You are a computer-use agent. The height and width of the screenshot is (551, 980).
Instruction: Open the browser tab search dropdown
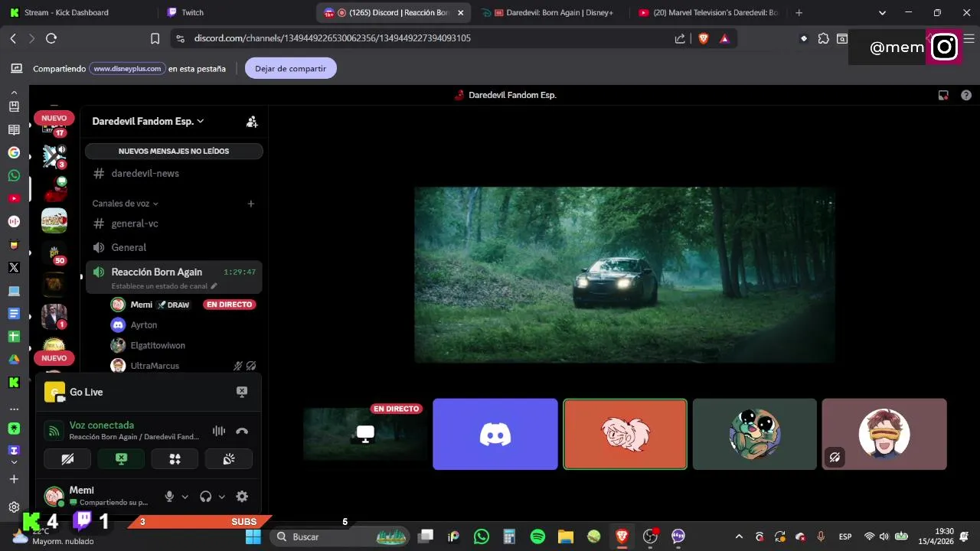pyautogui.click(x=882, y=13)
